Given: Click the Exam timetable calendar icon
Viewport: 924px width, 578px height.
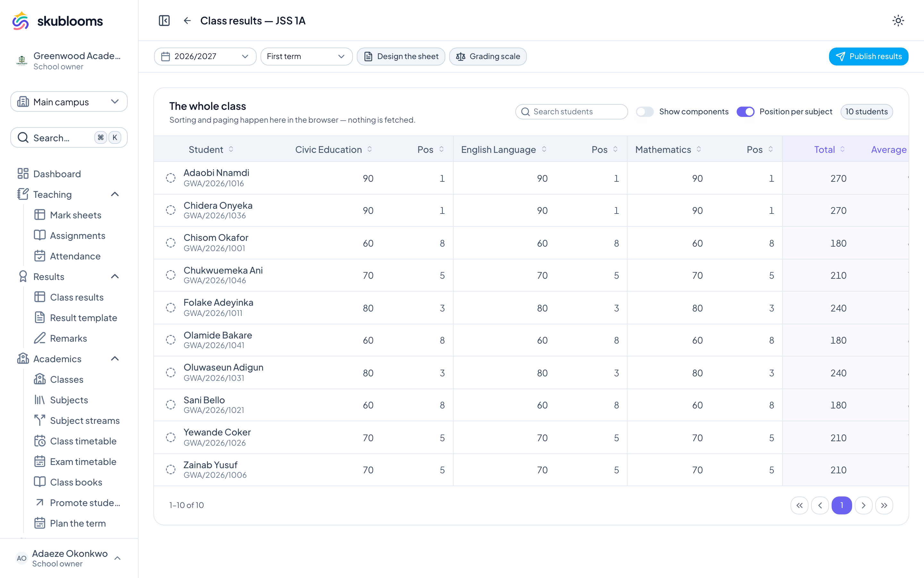Looking at the screenshot, I should tap(40, 462).
